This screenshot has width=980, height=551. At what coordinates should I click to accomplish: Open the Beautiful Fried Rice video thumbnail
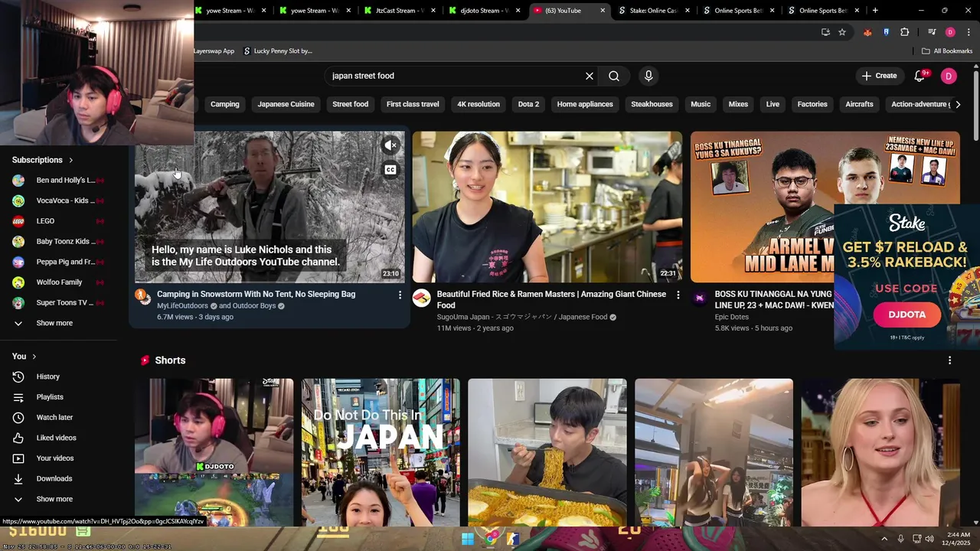547,207
